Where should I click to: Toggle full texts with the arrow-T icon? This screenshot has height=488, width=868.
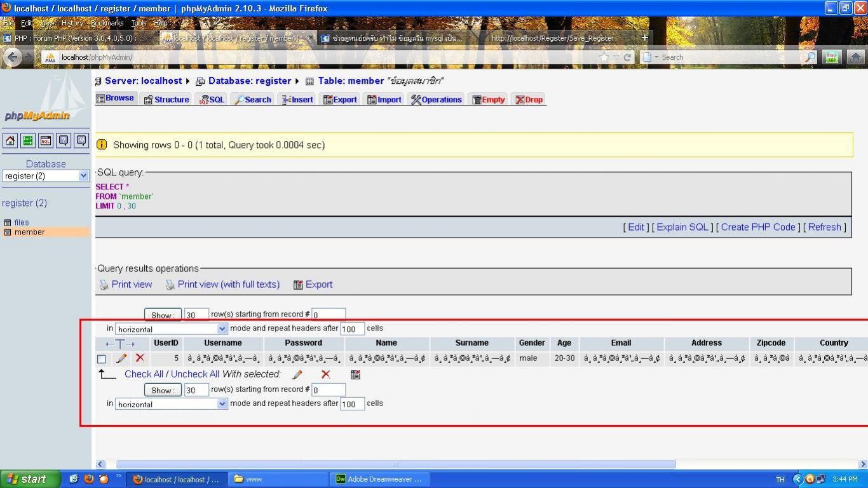(120, 344)
